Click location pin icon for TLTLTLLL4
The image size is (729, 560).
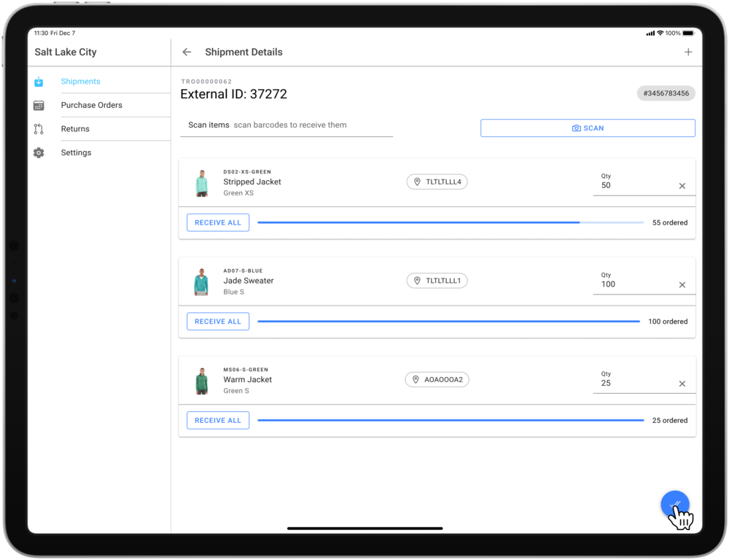point(417,182)
